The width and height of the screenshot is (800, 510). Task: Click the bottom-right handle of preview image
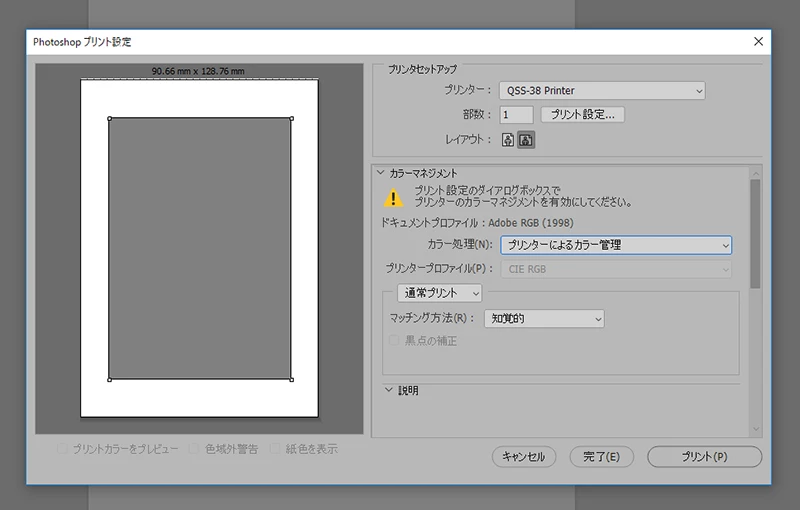(x=291, y=379)
